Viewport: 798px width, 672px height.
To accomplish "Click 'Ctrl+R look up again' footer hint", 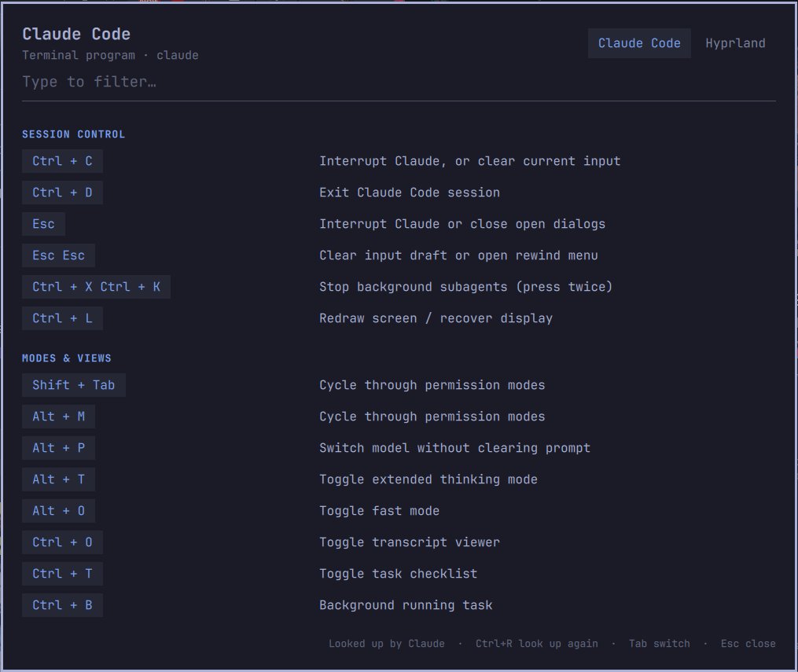I will coord(536,644).
